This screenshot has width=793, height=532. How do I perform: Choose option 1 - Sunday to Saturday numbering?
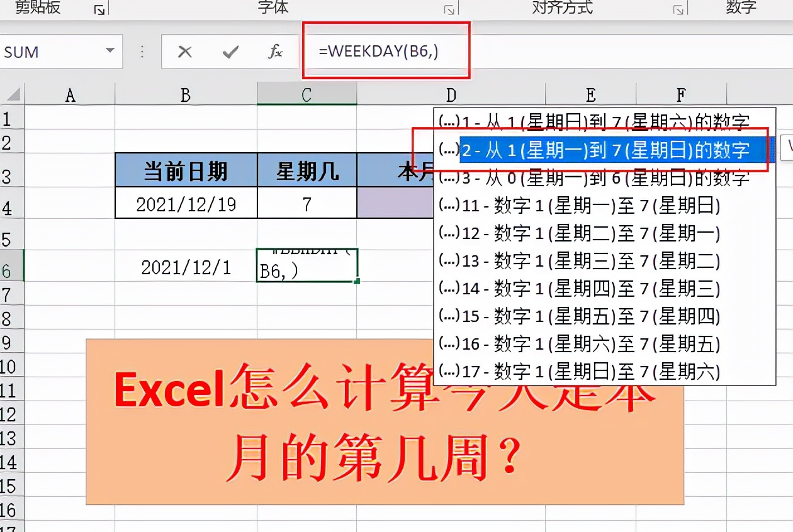pyautogui.click(x=604, y=121)
